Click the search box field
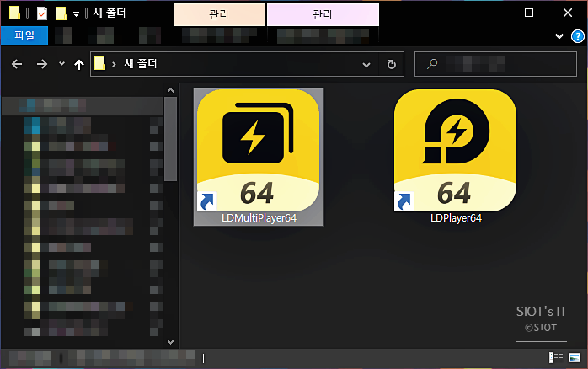This screenshot has width=588, height=369. [x=495, y=64]
